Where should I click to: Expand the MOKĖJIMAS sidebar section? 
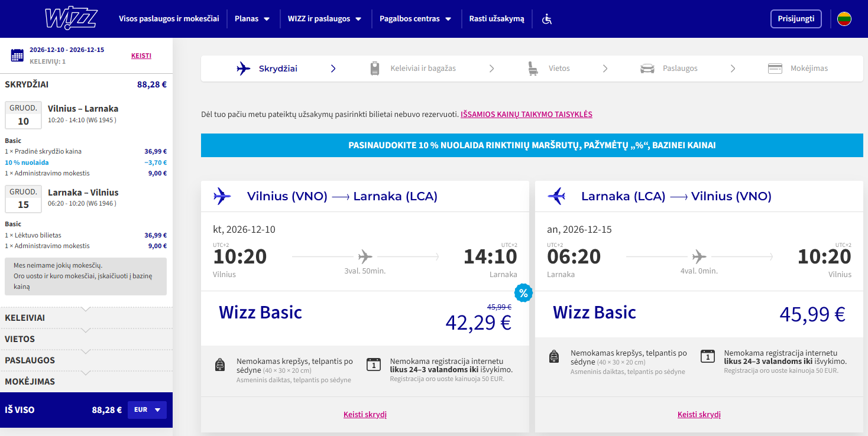pyautogui.click(x=86, y=382)
